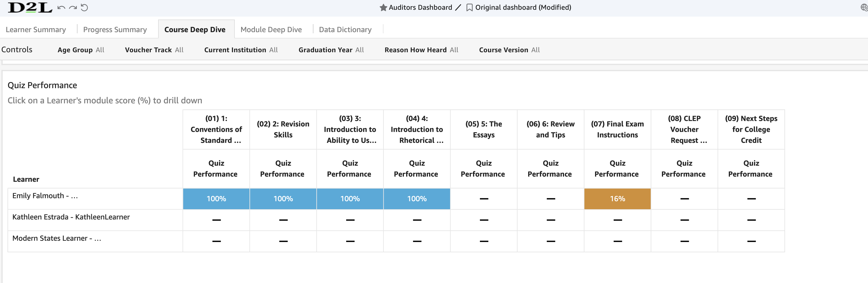Switch to the Progress Summary tab

click(x=115, y=29)
